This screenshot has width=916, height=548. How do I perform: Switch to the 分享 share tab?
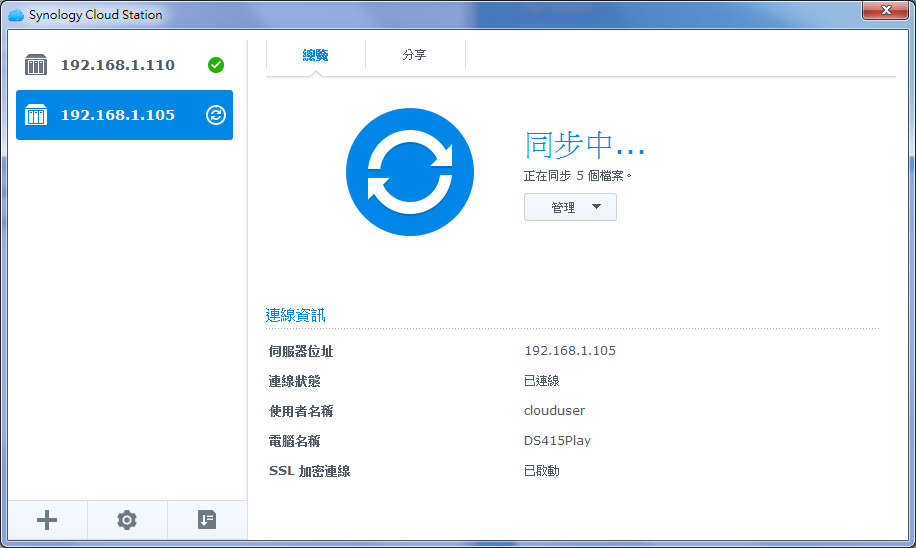[415, 55]
